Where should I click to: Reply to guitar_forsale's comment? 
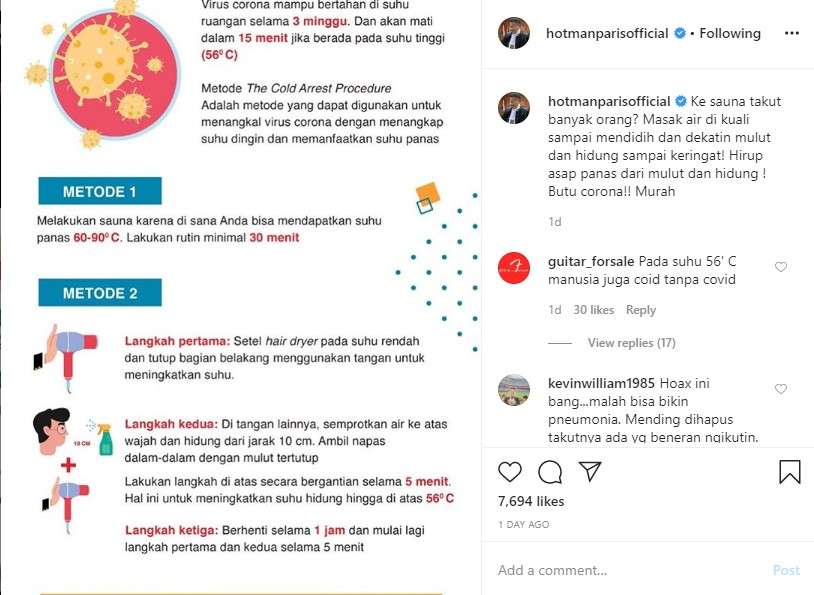point(641,310)
